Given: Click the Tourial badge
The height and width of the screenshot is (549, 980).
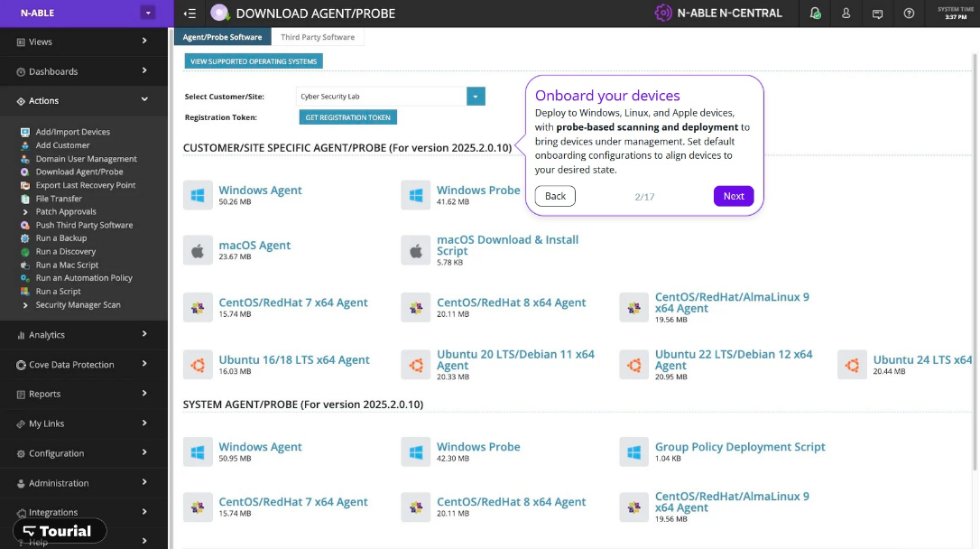Looking at the screenshot, I should click(60, 531).
